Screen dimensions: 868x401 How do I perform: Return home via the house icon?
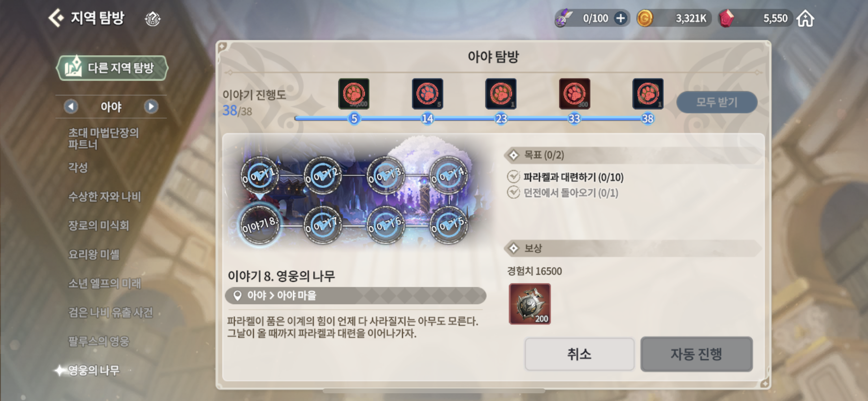pos(806,18)
